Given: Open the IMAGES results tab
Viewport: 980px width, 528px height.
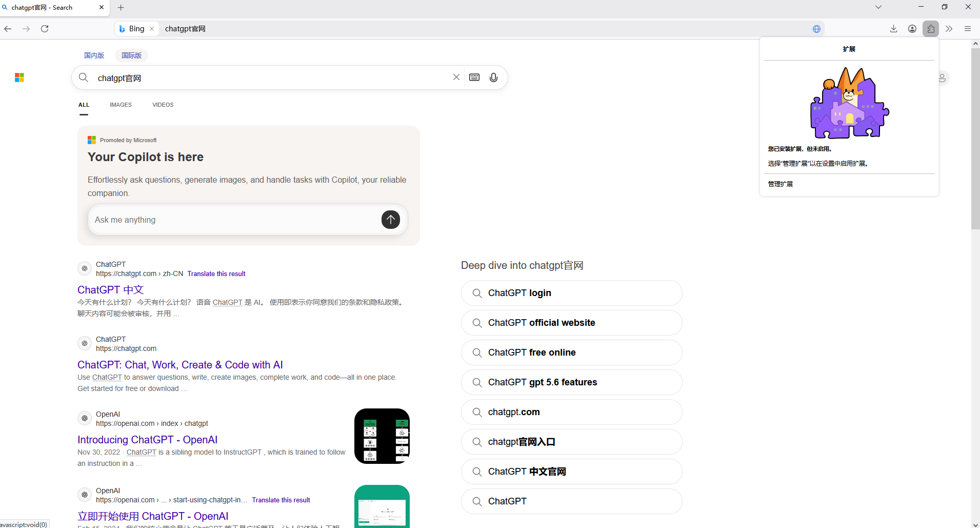Looking at the screenshot, I should (x=121, y=105).
